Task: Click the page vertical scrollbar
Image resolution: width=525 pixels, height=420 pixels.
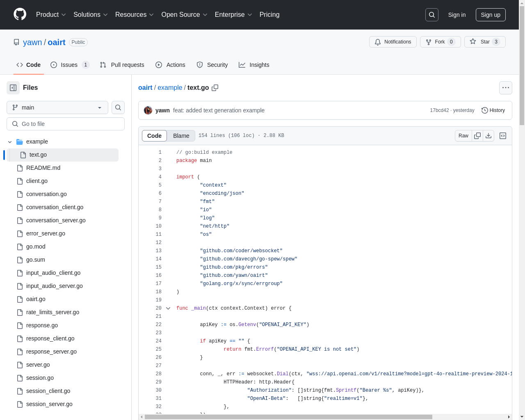Action: coord(522,66)
